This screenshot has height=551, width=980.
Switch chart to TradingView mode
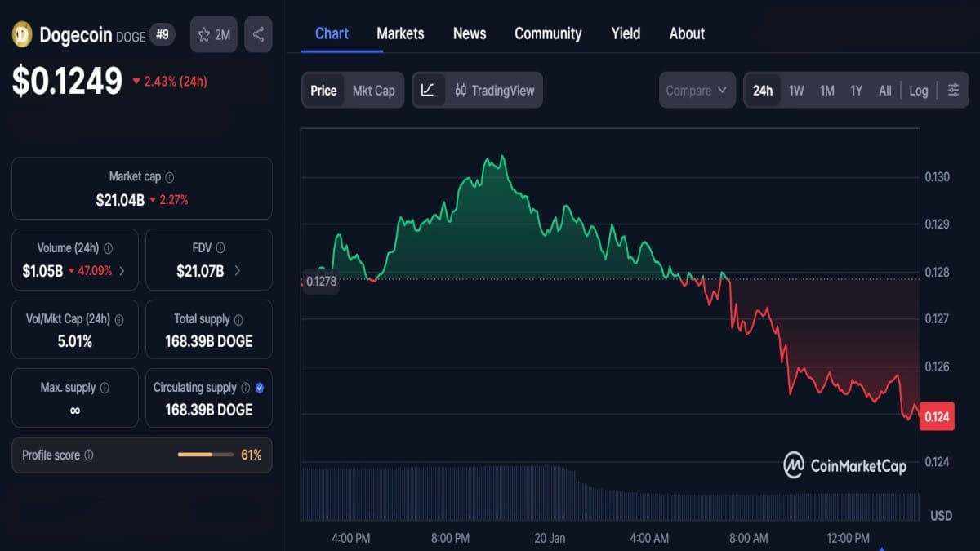(x=494, y=91)
